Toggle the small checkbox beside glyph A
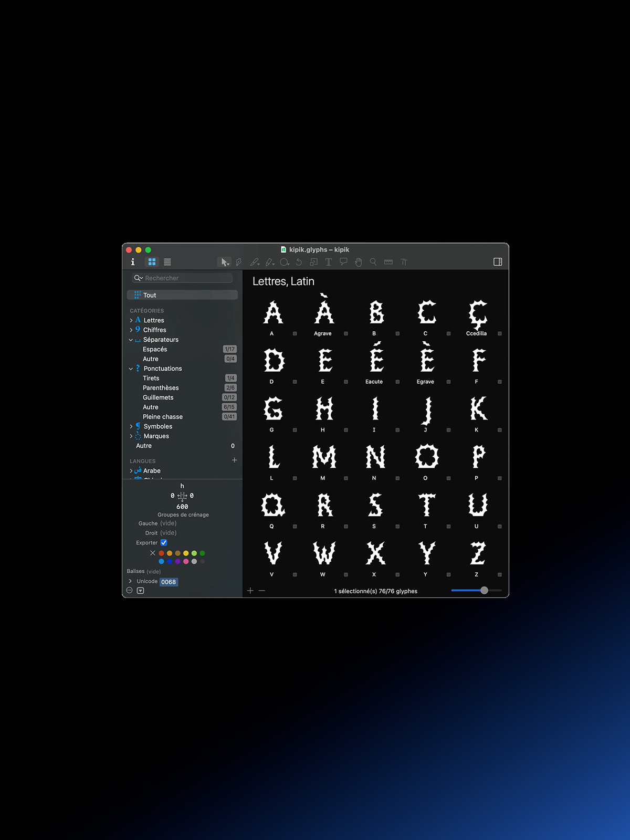 point(295,334)
